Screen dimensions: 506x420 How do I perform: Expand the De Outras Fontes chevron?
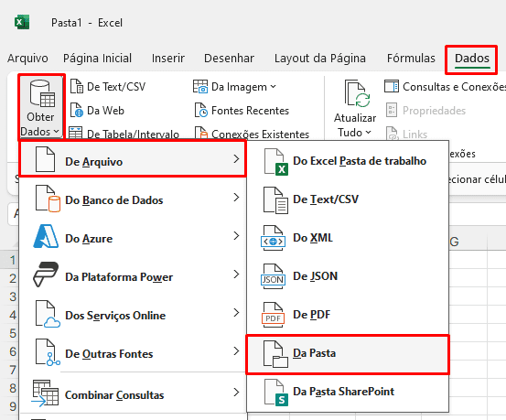point(237,350)
